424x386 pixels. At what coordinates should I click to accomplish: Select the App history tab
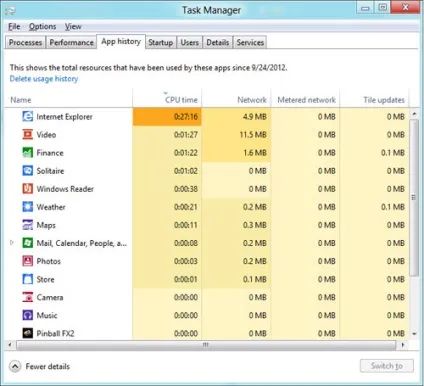(121, 42)
